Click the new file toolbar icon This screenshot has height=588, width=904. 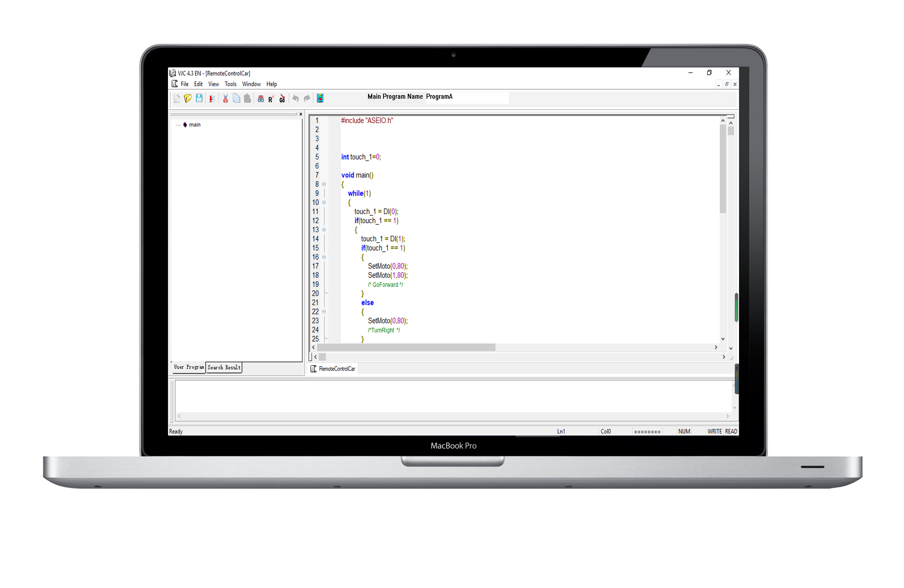point(177,99)
